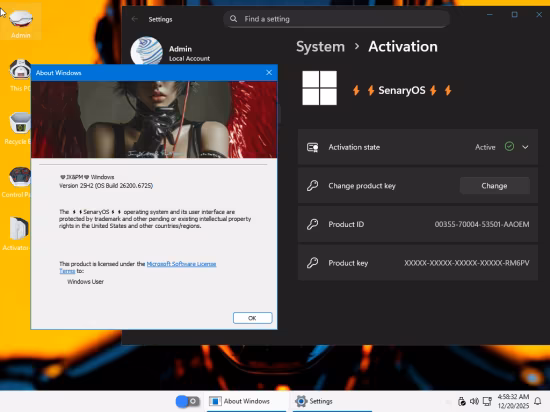This screenshot has width=550, height=412.
Task: Open the Control Panel desktop icon
Action: click(18, 182)
